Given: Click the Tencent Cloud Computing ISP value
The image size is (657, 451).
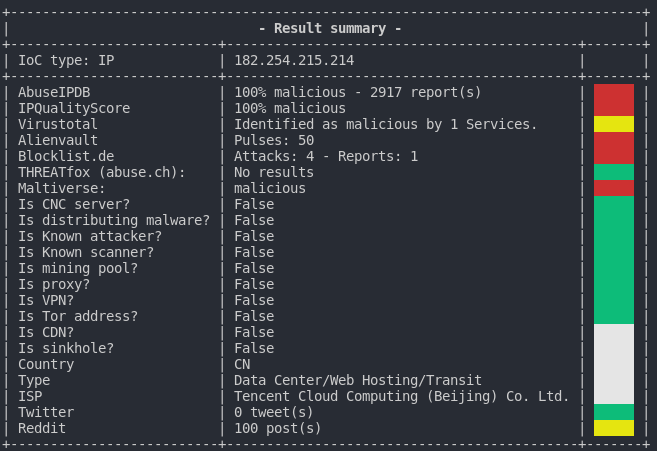Looking at the screenshot, I should coord(402,396).
